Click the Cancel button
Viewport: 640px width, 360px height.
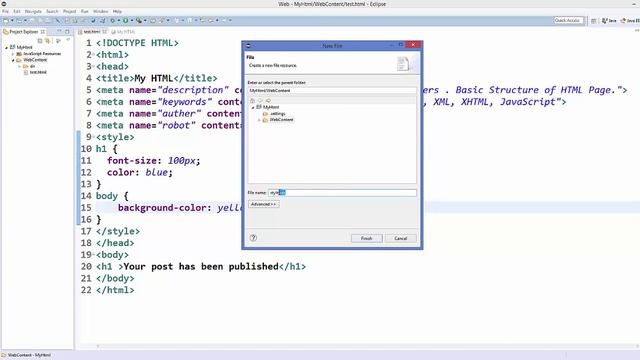tap(401, 238)
